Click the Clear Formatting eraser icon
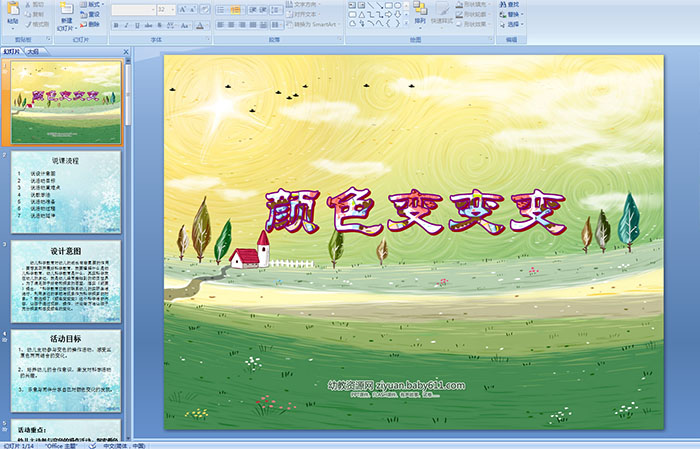700x449 pixels. [x=205, y=9]
